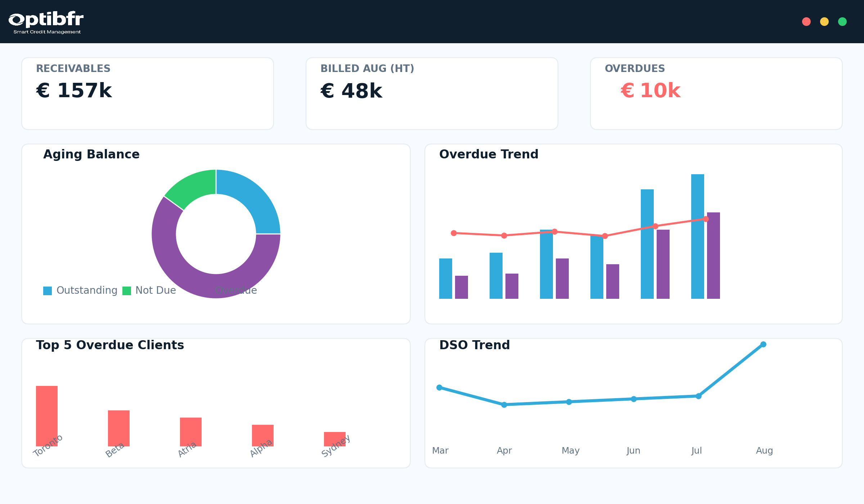This screenshot has width=864, height=504.
Task: Click the first red trend line point
Action: (454, 233)
